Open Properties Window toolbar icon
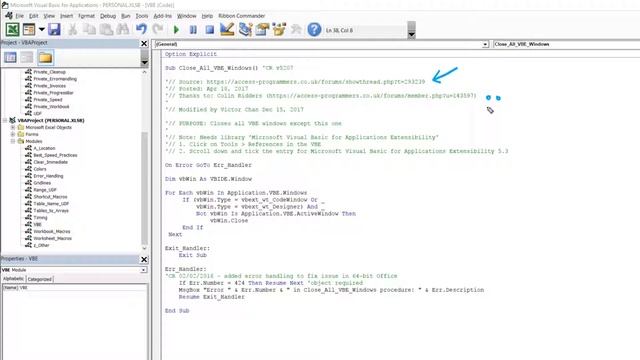The height and width of the screenshot is (360, 640). (262, 29)
